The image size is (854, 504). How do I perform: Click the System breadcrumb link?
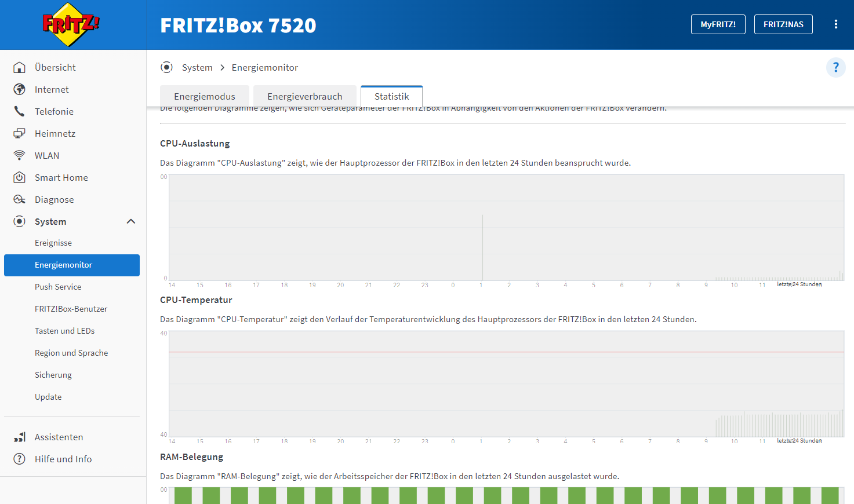pos(197,67)
